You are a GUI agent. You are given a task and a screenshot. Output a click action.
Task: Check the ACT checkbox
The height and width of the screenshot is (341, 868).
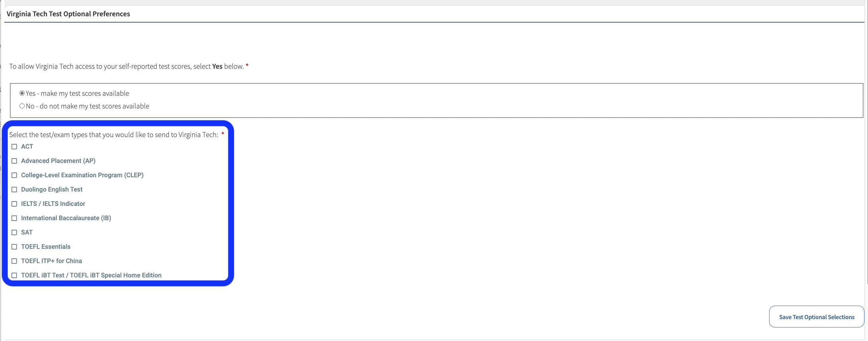tap(14, 147)
